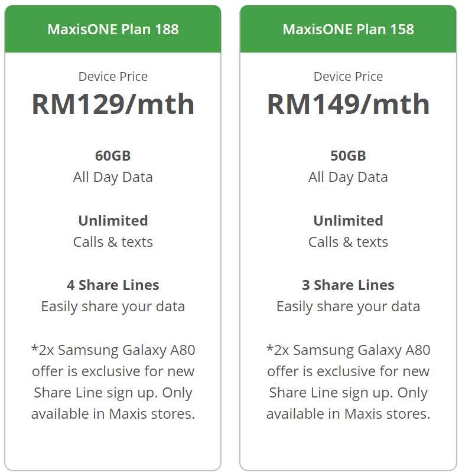This screenshot has height=476, width=462.
Task: Click All Day Data under 50GB
Action: click(x=348, y=177)
